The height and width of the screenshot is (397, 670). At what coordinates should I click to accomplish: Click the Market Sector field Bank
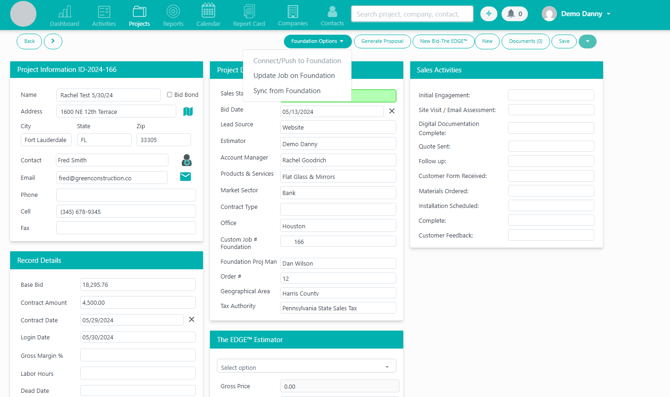point(338,193)
